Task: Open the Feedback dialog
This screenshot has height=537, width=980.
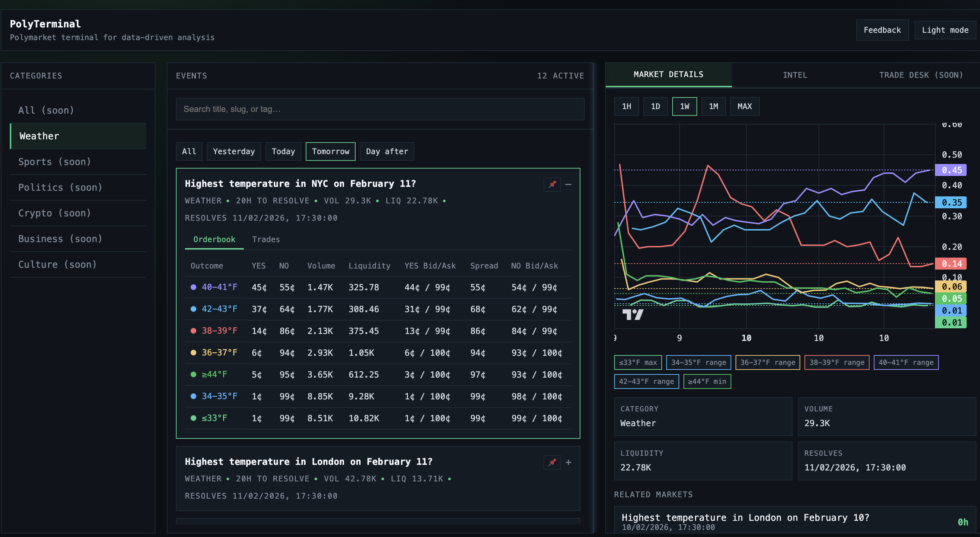Action: coord(882,30)
